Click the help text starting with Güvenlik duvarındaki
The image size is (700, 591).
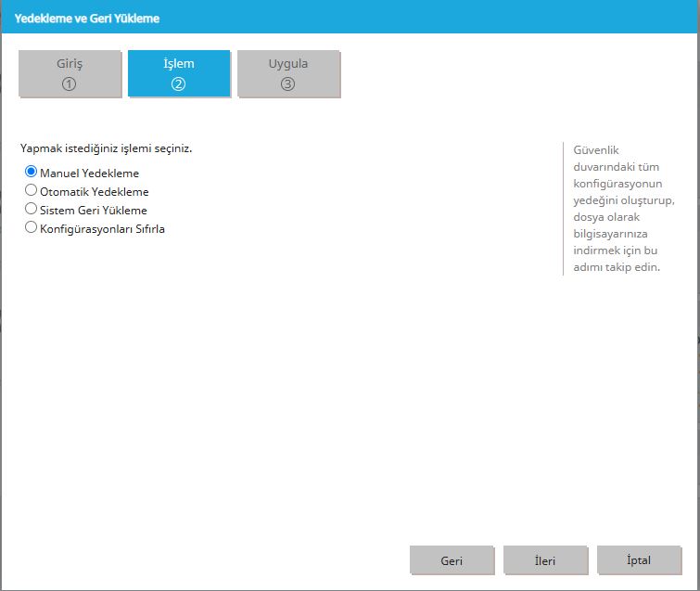[x=624, y=209]
